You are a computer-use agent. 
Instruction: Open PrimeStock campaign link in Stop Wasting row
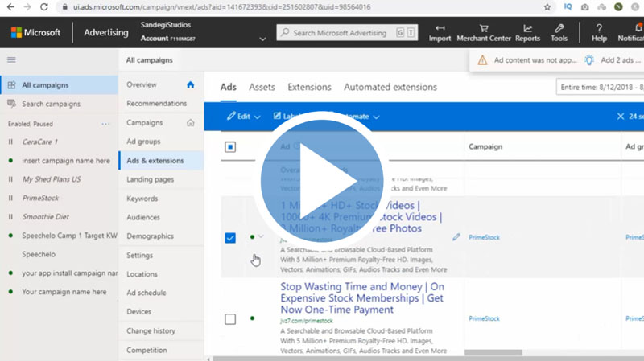(484, 318)
